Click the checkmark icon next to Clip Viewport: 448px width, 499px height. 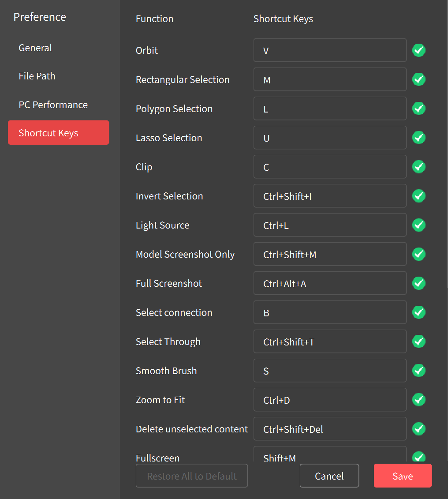(418, 167)
